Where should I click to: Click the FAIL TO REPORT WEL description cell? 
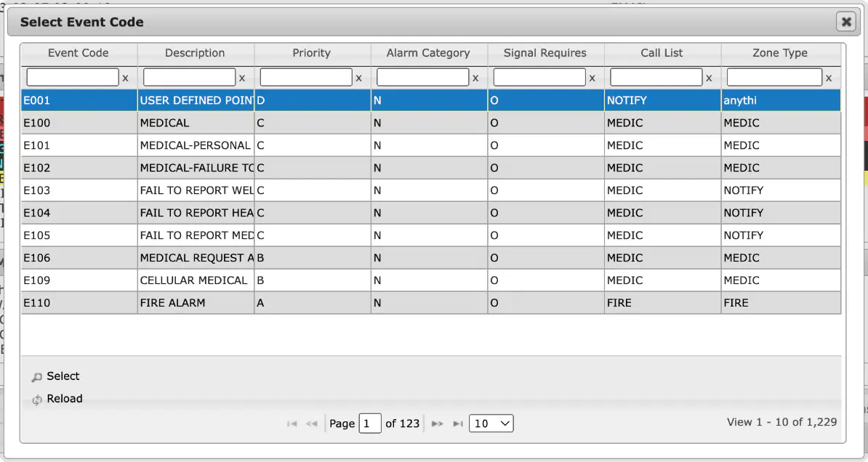[x=196, y=190]
